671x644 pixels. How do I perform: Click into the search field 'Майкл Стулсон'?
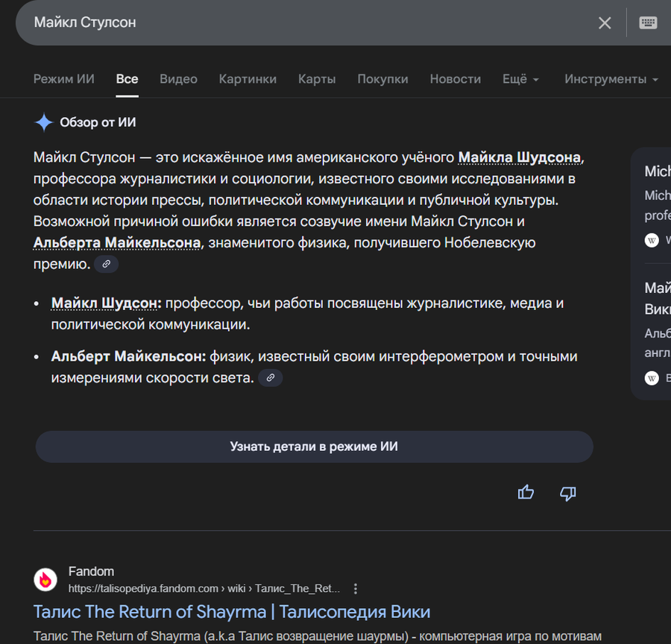pyautogui.click(x=298, y=23)
